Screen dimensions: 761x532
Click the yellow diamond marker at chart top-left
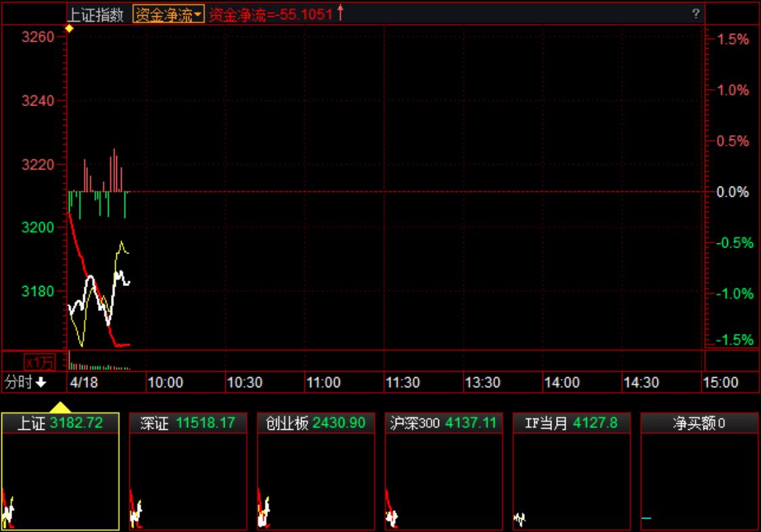click(x=69, y=28)
